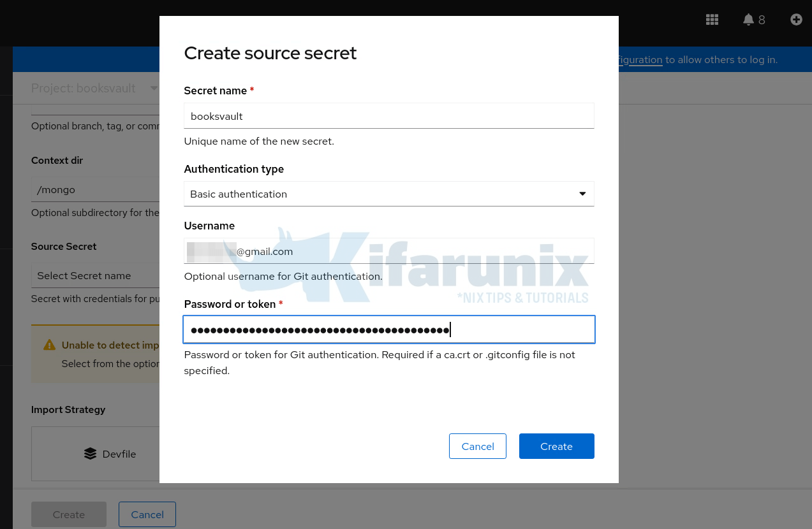Screen dimensions: 812x529
Task: Click the bottom page Cancel button
Action: (147, 514)
